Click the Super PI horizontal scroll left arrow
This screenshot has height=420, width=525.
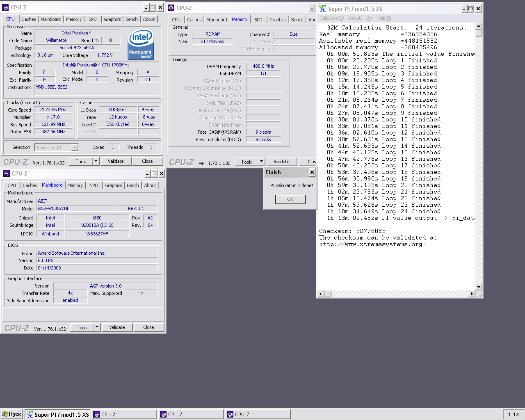coord(321,294)
